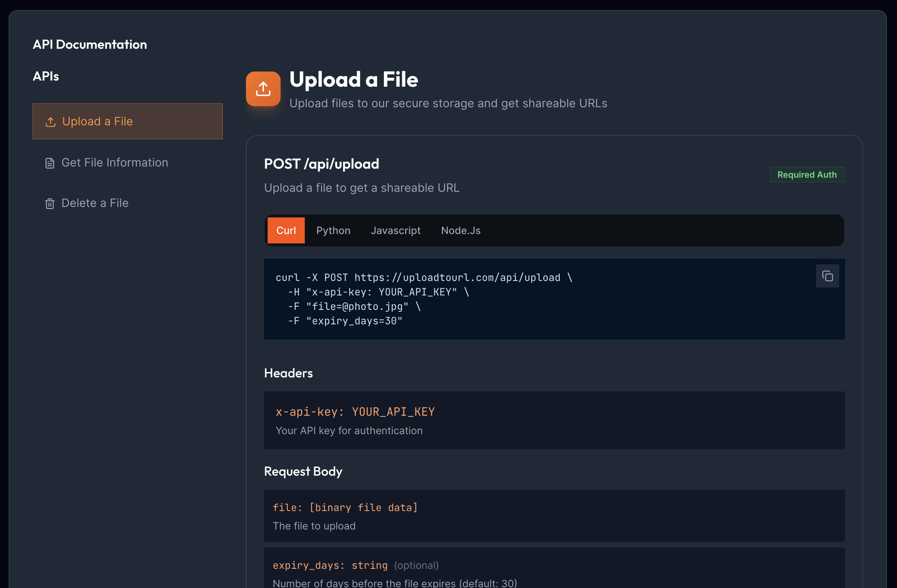The height and width of the screenshot is (588, 897).
Task: Click the Required Auth badge
Action: 807,174
